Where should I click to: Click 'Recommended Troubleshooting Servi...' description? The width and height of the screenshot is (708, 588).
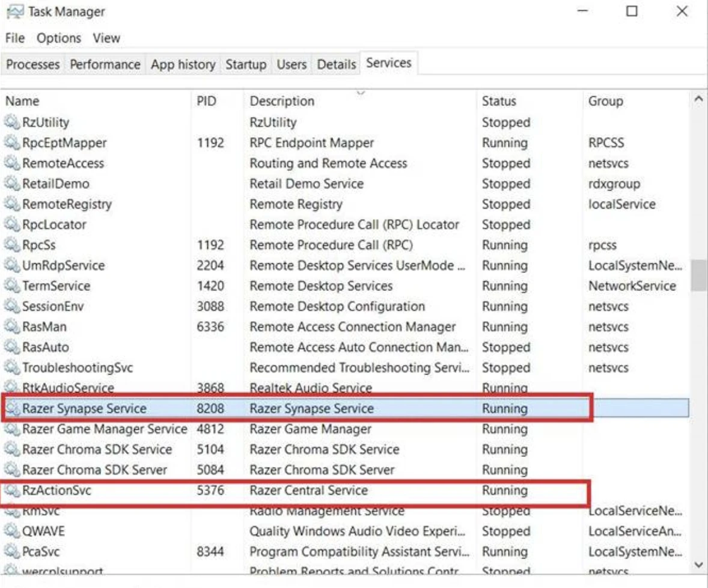(x=359, y=367)
